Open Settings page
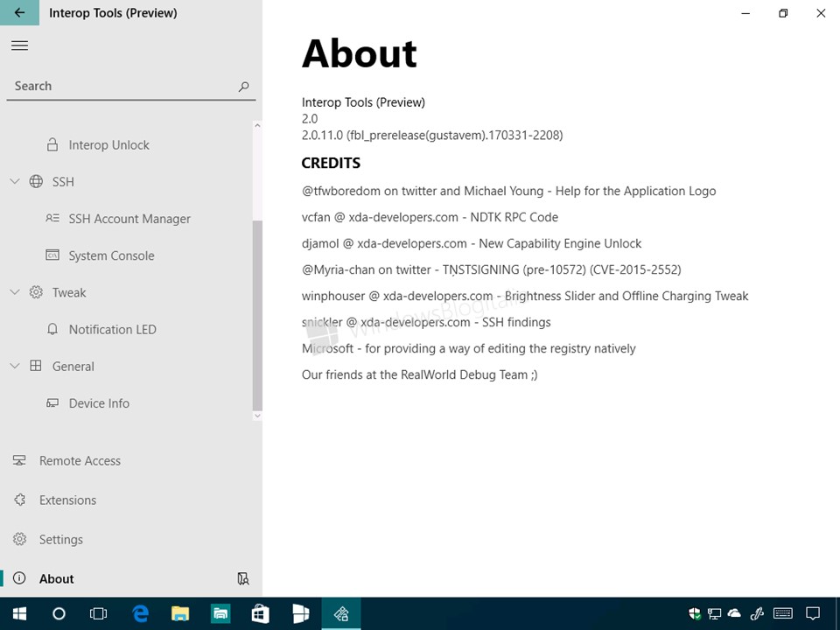The width and height of the screenshot is (840, 630). pyautogui.click(x=61, y=540)
